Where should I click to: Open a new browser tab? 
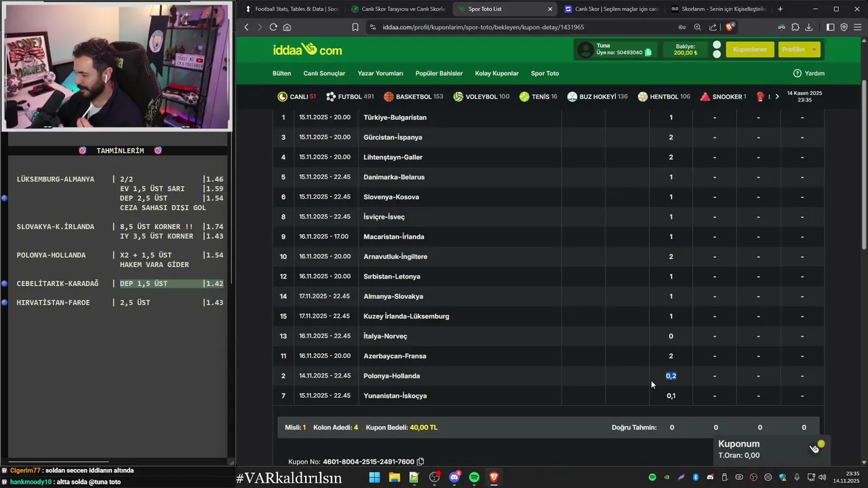pyautogui.click(x=780, y=9)
